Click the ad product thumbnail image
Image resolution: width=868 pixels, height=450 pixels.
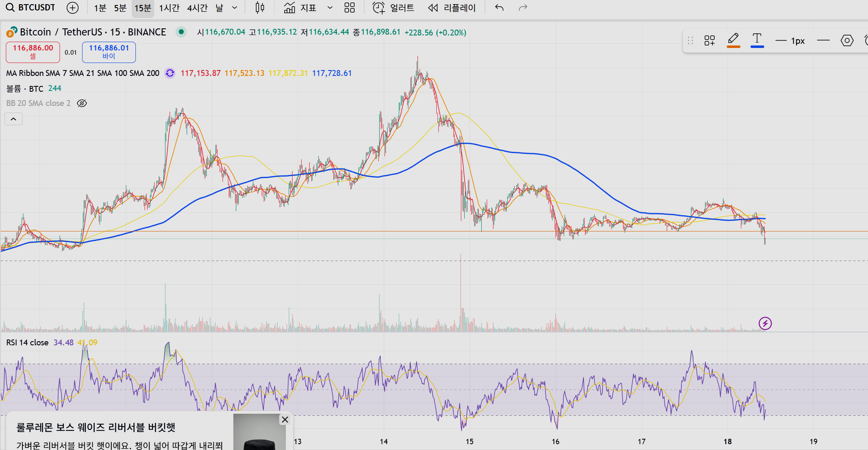(x=259, y=432)
